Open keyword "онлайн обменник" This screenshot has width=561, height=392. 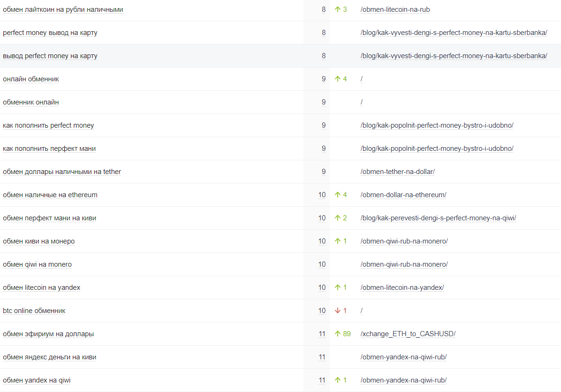[31, 79]
